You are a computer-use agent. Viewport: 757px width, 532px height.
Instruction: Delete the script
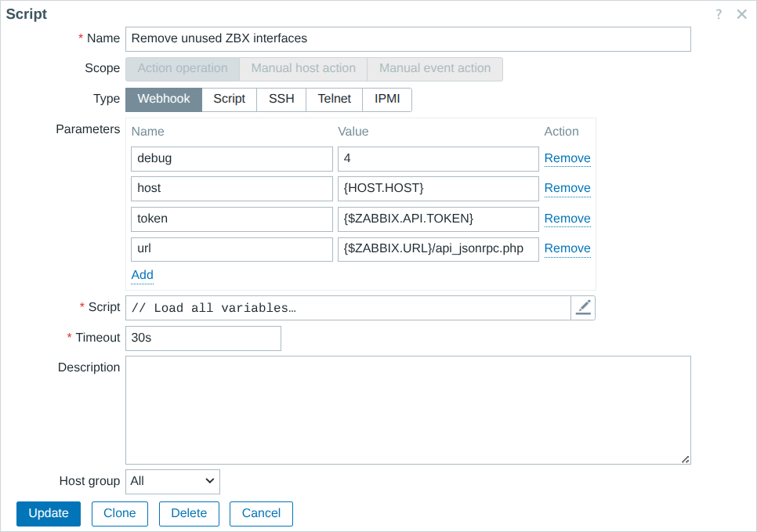pyautogui.click(x=188, y=513)
